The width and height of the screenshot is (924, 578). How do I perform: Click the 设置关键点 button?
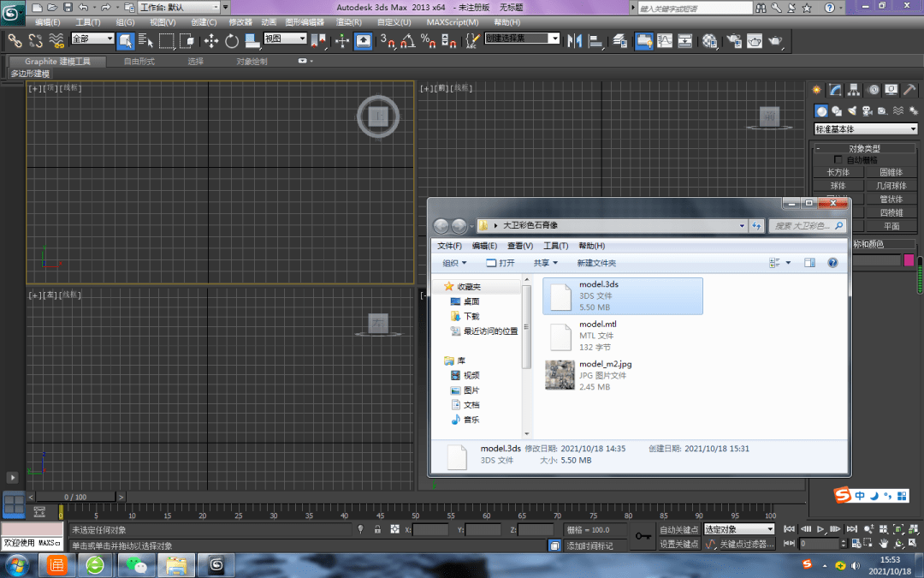(x=678, y=544)
